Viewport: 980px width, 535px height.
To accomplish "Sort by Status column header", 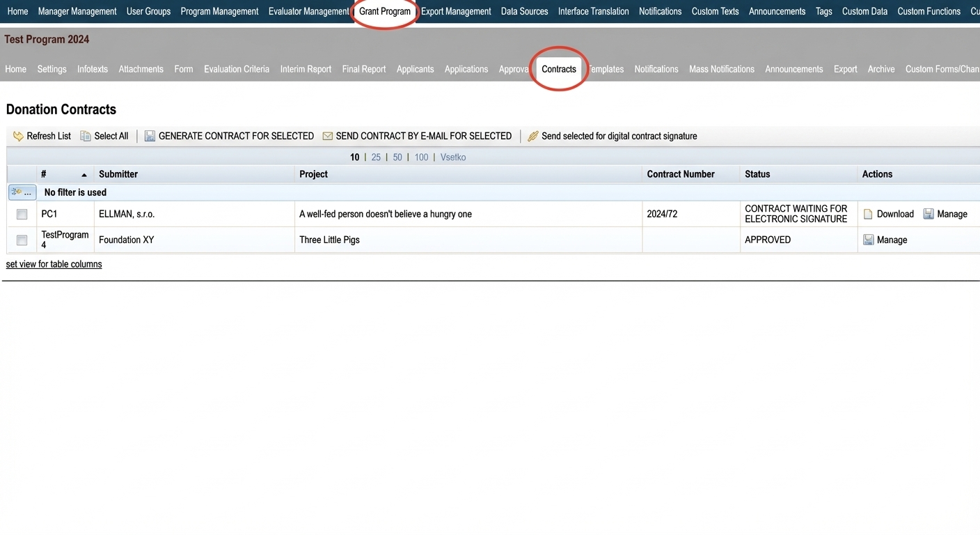I will click(757, 174).
